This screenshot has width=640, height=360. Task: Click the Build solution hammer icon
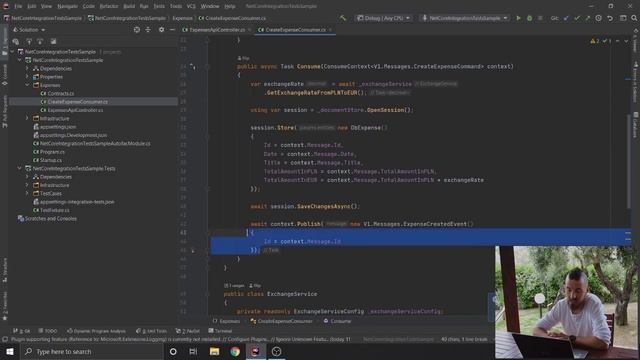coord(343,18)
